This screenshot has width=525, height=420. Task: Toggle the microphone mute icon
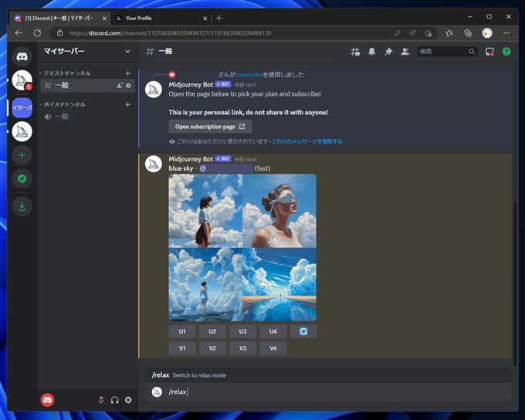tap(101, 400)
